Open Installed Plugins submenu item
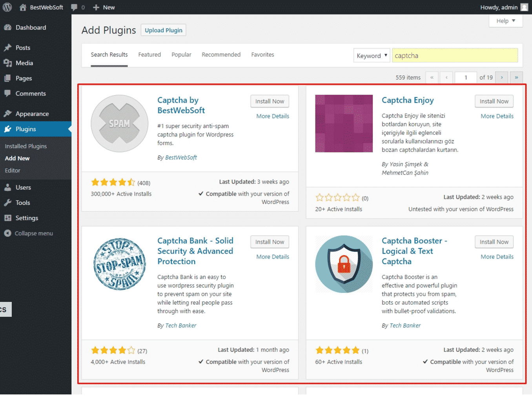This screenshot has width=532, height=396. point(26,146)
